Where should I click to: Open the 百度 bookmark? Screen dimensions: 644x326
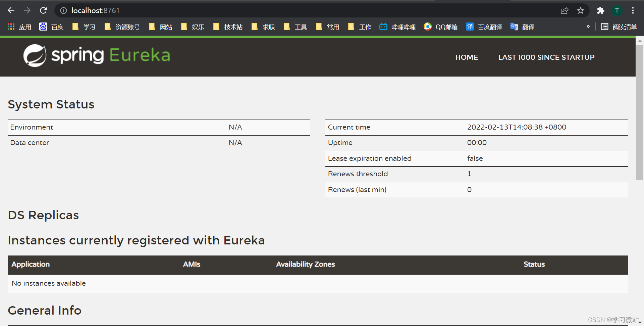pos(51,27)
